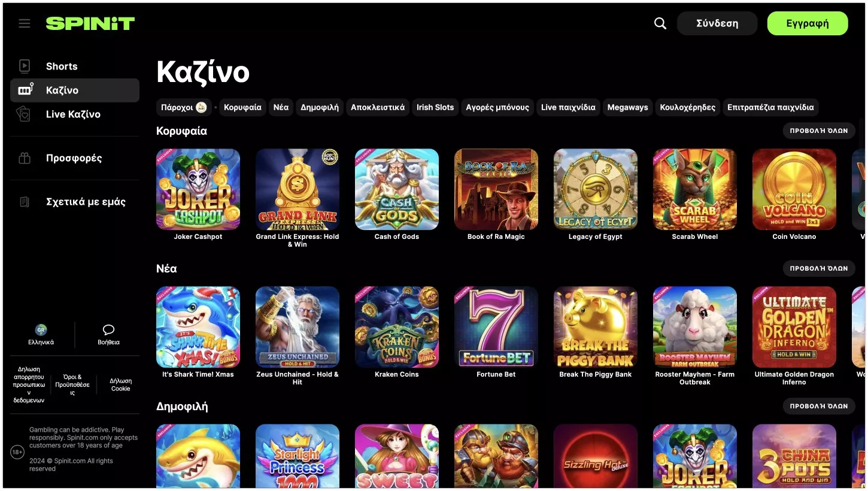Select the Megaways category tab

tap(627, 107)
